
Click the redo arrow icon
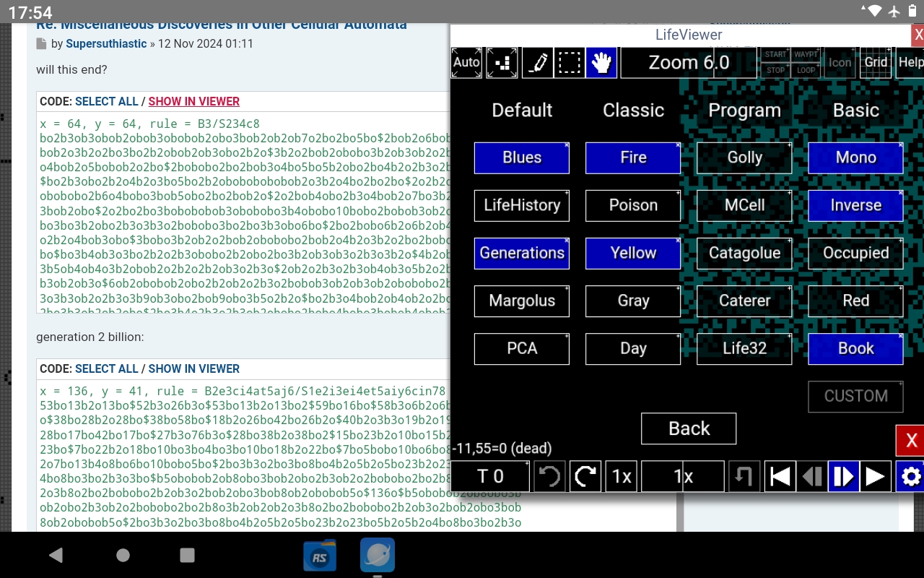(x=585, y=477)
